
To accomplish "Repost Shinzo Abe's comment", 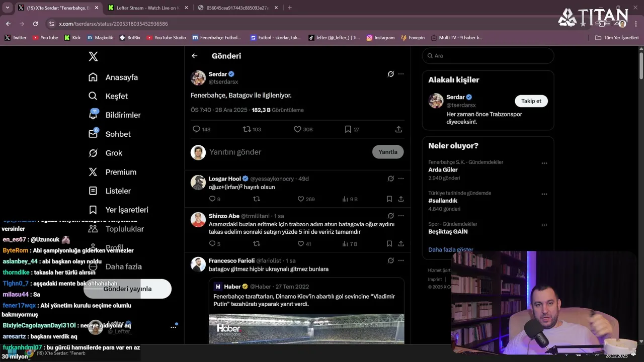I will click(x=257, y=244).
